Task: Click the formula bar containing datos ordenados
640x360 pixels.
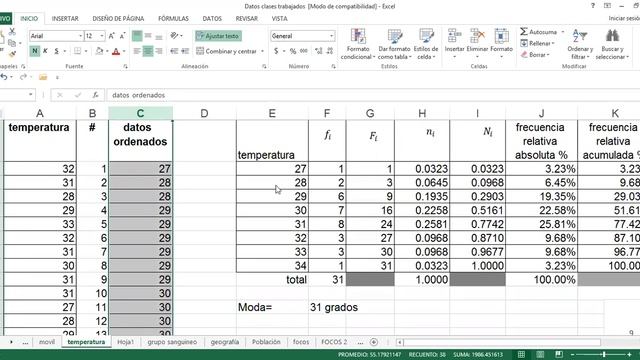Action: click(x=373, y=95)
